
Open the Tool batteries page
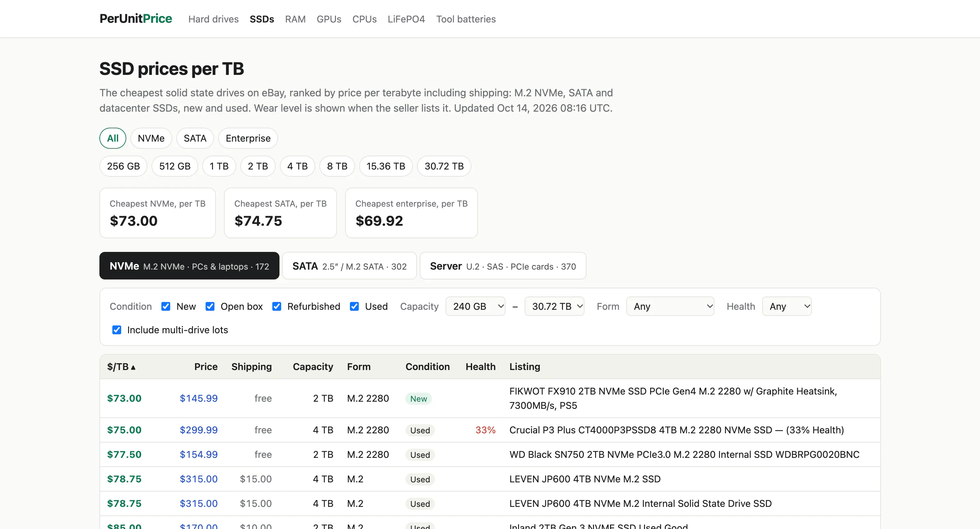(x=466, y=19)
